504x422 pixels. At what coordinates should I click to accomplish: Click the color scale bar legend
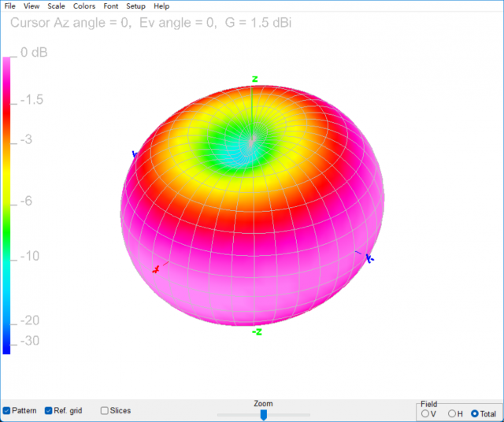(x=7, y=205)
